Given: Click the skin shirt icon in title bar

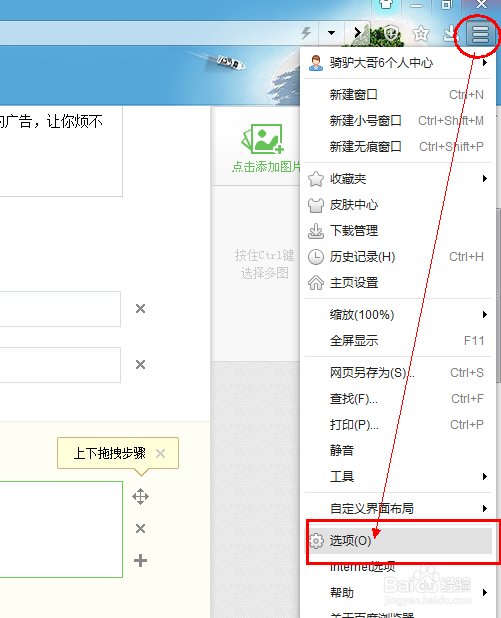Looking at the screenshot, I should [386, 4].
